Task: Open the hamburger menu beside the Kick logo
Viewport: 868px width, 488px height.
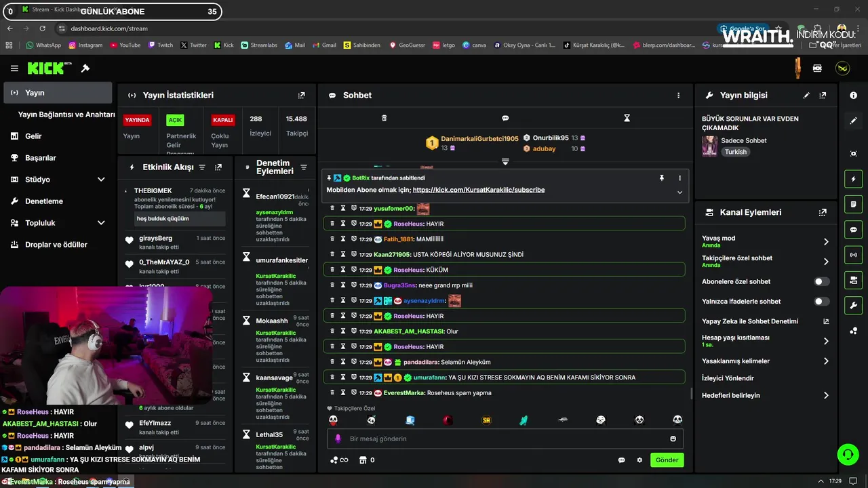Action: [14, 68]
